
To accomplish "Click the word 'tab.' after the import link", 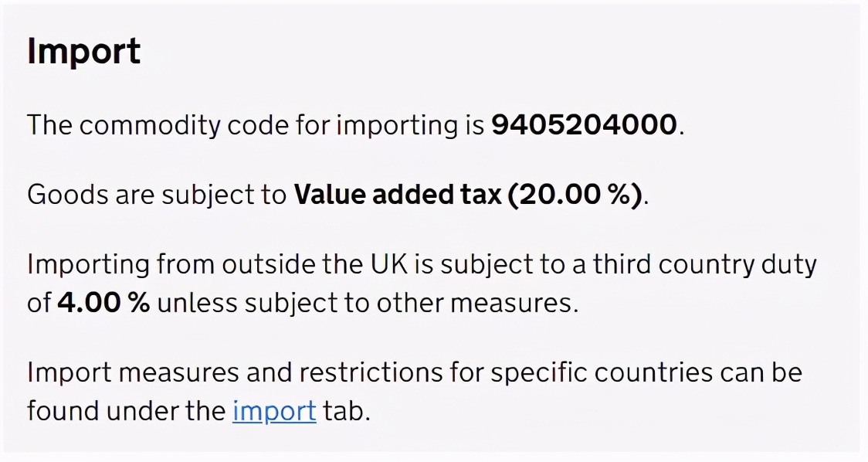I will (x=347, y=412).
